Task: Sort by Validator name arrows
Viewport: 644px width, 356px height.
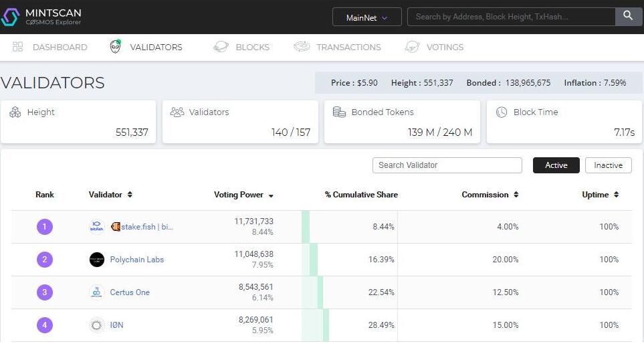Action: (x=130, y=195)
